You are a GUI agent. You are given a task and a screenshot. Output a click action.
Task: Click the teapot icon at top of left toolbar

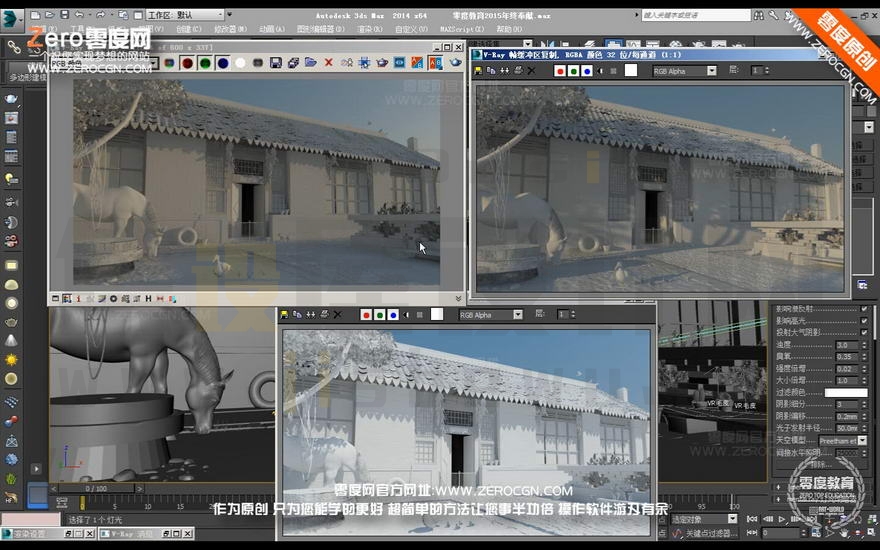(x=11, y=99)
